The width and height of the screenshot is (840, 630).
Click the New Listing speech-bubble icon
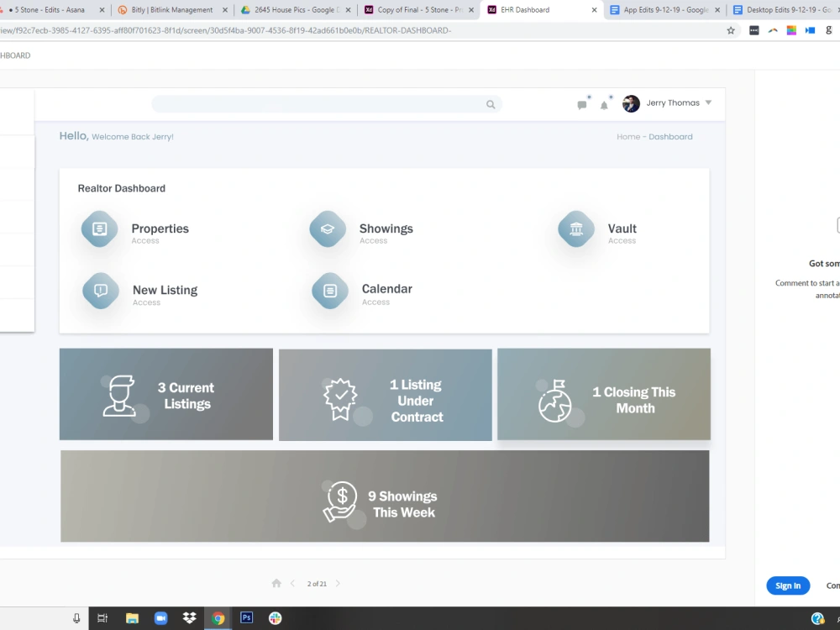point(100,290)
